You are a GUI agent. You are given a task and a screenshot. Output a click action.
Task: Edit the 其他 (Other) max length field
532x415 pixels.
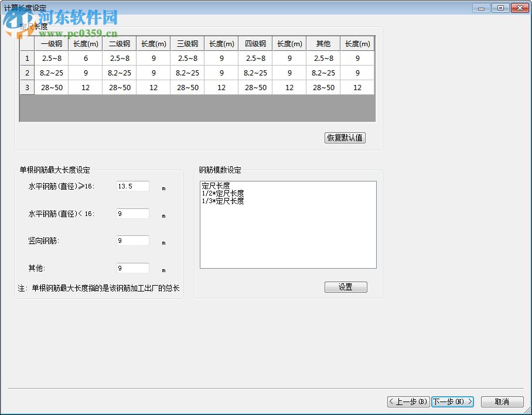click(132, 267)
